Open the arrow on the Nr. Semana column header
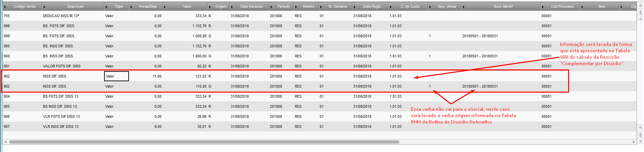The height and width of the screenshot is (152, 644). pos(321,7)
